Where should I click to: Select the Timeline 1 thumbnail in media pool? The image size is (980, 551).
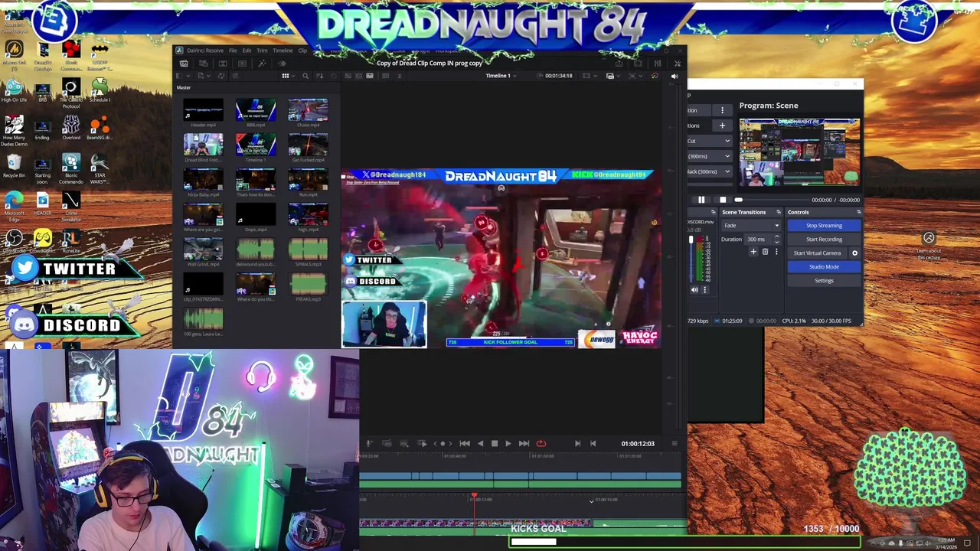[256, 145]
